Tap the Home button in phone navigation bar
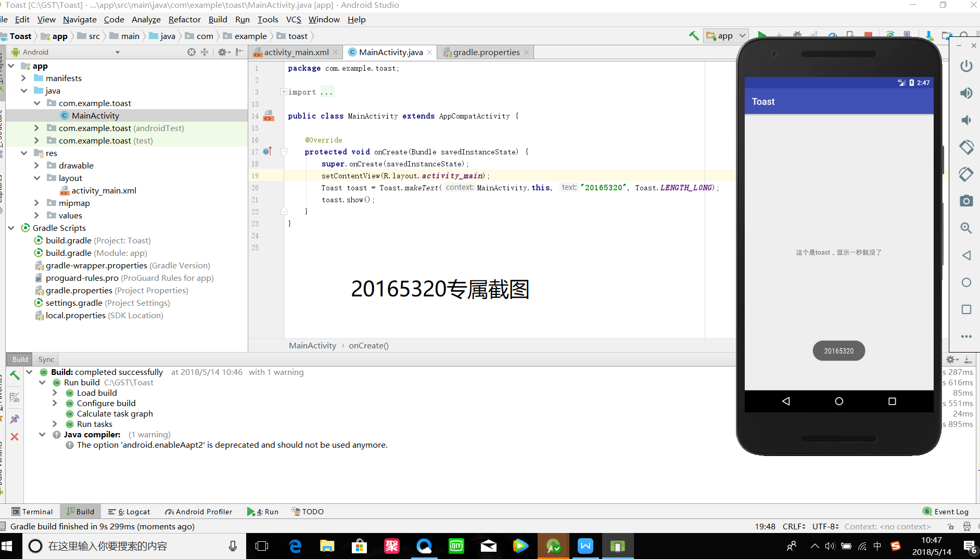The image size is (980, 559). click(x=839, y=401)
